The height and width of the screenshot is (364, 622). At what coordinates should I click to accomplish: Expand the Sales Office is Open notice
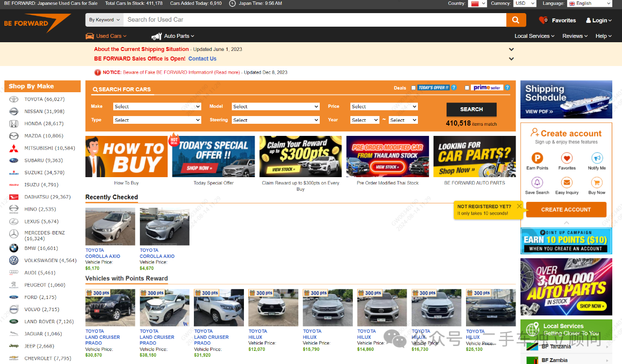511,59
